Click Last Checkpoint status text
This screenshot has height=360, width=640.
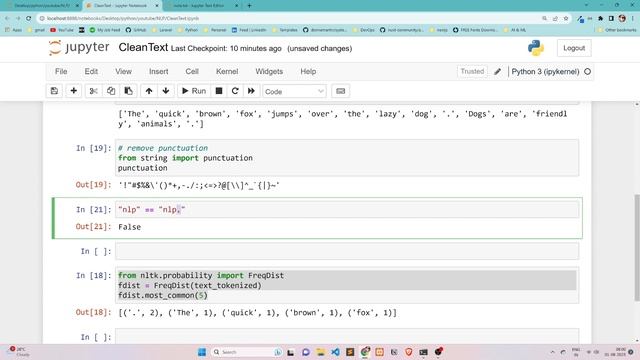226,49
